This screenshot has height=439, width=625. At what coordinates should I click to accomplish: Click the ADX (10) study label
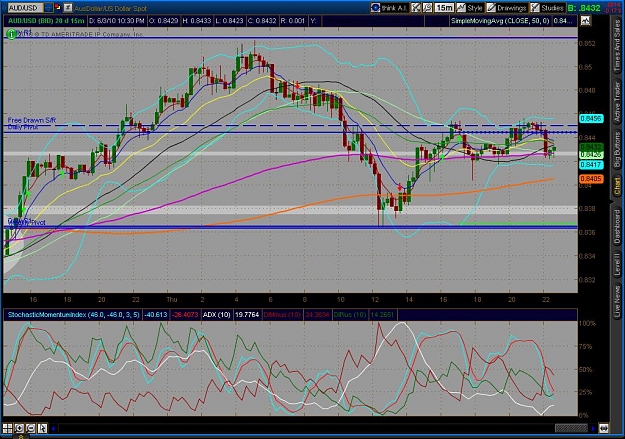[216, 315]
